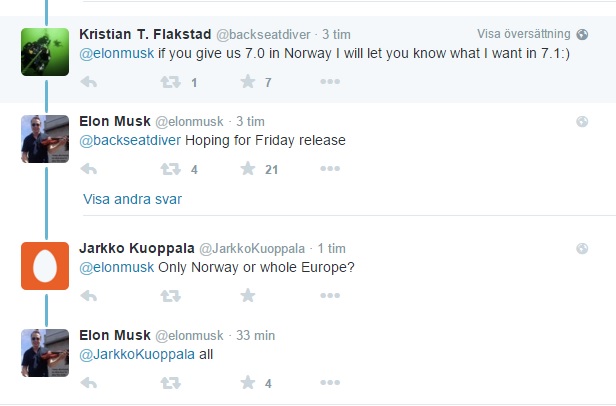Reply to Elon's 'Hoping for Friday release' tweet
The width and height of the screenshot is (616, 406).
[x=88, y=169]
